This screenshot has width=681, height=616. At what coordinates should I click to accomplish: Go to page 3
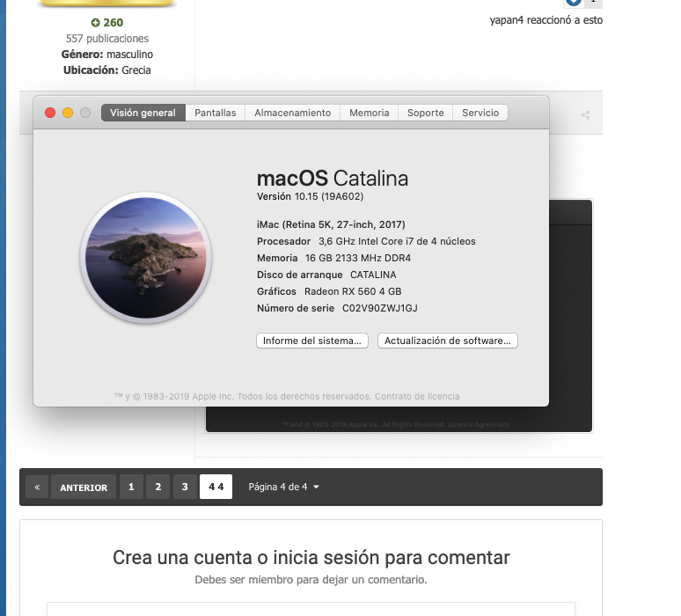pos(185,487)
